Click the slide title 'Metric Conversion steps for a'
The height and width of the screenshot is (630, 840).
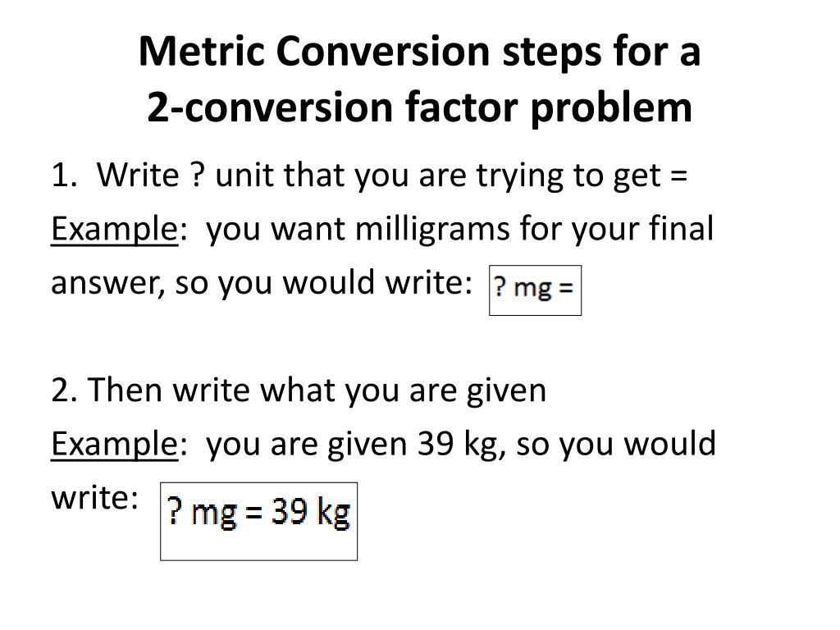pyautogui.click(x=419, y=52)
